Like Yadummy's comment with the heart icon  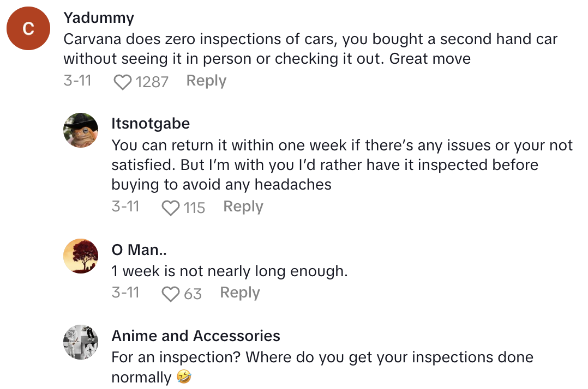coord(123,82)
